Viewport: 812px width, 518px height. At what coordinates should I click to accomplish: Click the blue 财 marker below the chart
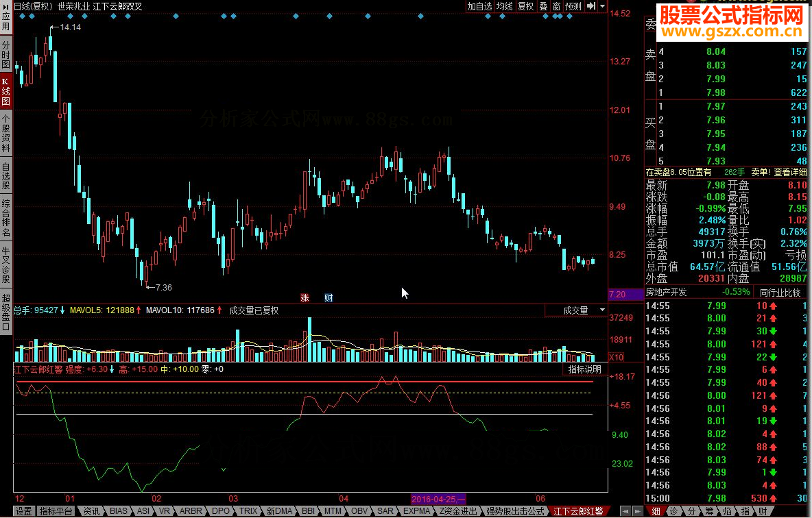tap(329, 297)
